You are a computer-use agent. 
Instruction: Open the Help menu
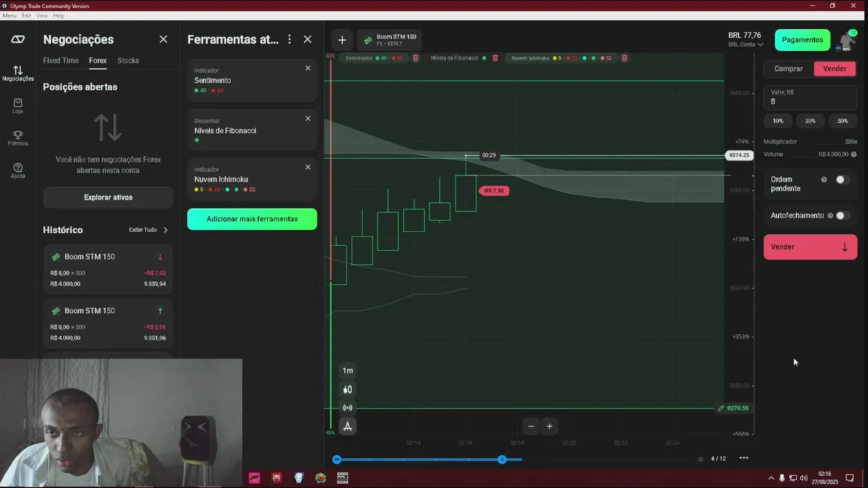(58, 16)
